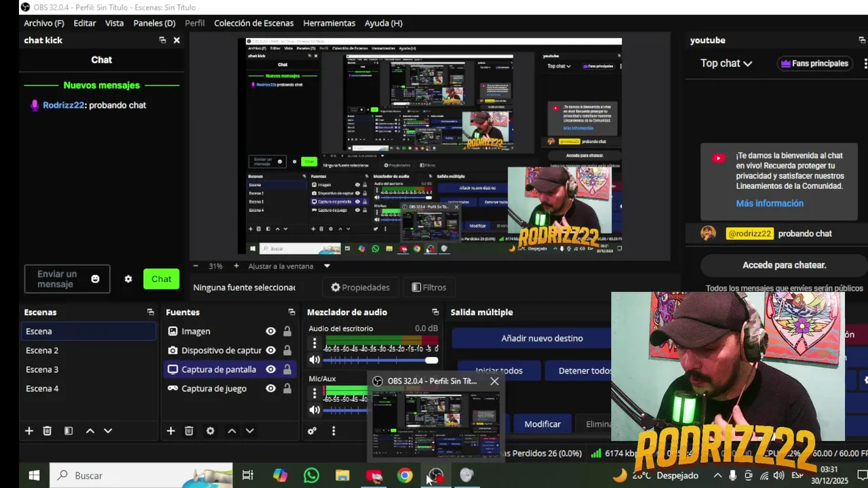Toggle lock on Dispositivo de captura source
This screenshot has height=488, width=868.
pyautogui.click(x=287, y=350)
